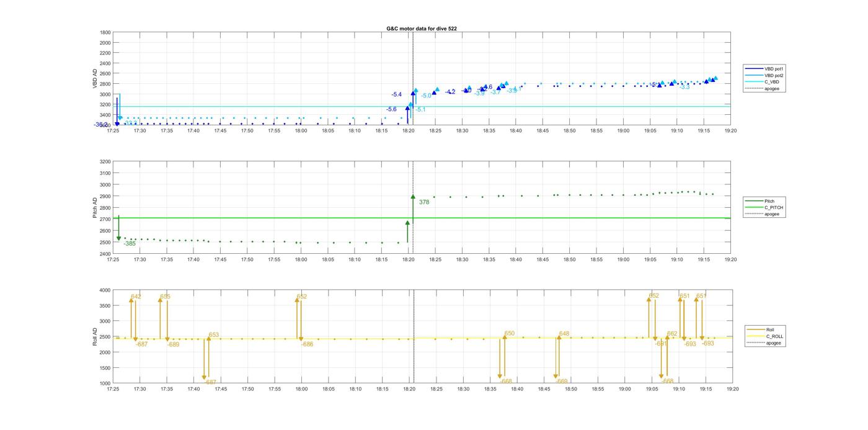Click '1800' tick on the VBD AD axis
This screenshot has height=430, width=868.
pyautogui.click(x=105, y=32)
